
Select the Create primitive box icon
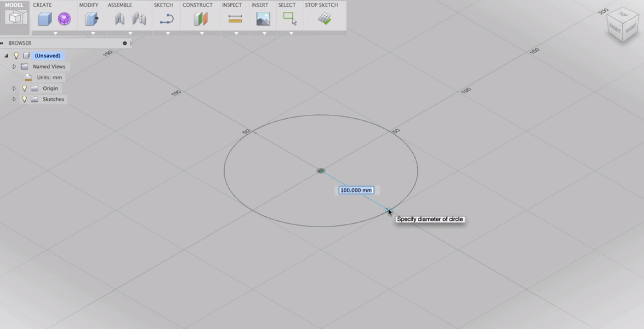pos(45,19)
